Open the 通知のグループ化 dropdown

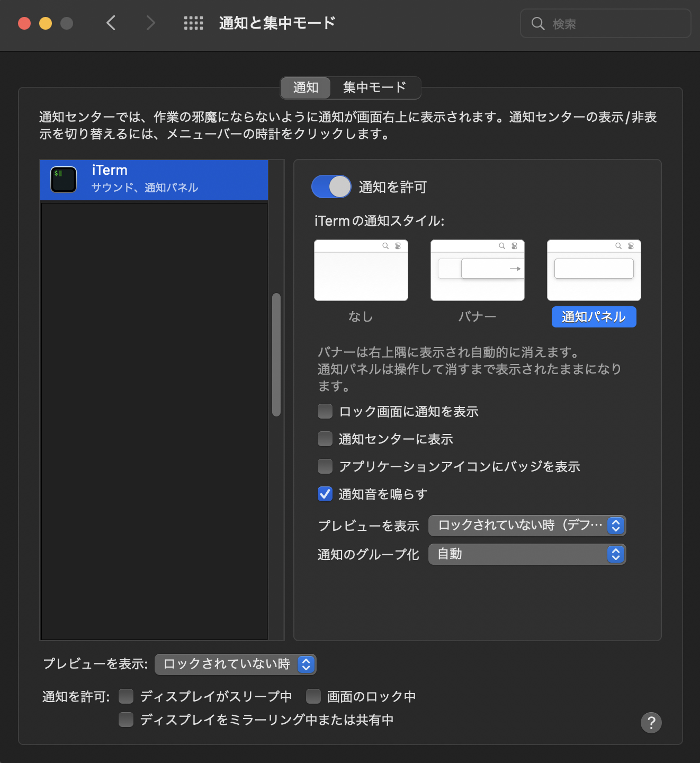[x=526, y=554]
